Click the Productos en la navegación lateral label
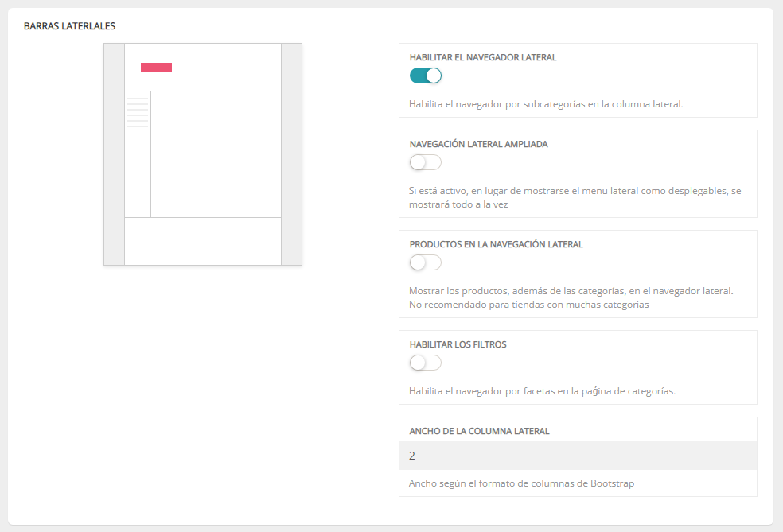This screenshot has width=783, height=532. click(x=496, y=244)
